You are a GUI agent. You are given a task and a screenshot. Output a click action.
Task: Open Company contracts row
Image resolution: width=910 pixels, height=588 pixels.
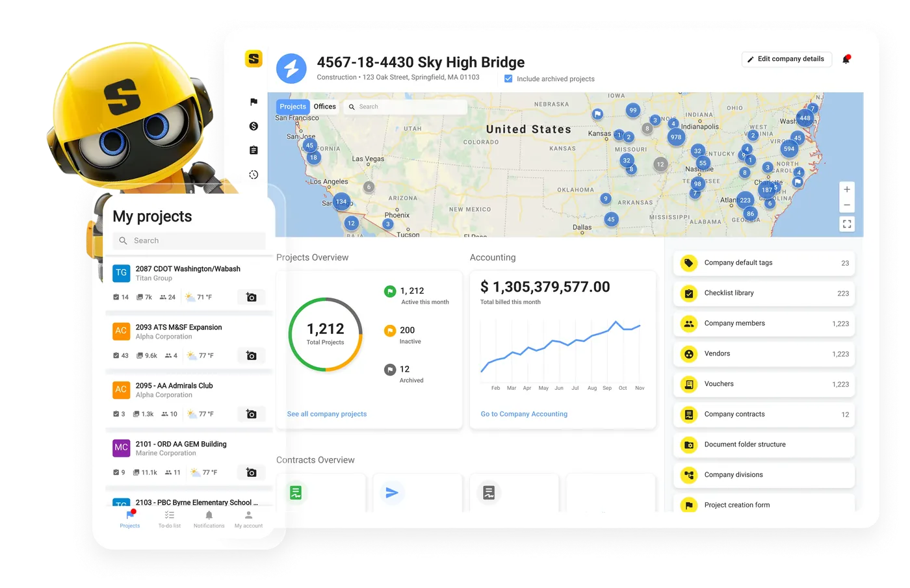764,415
